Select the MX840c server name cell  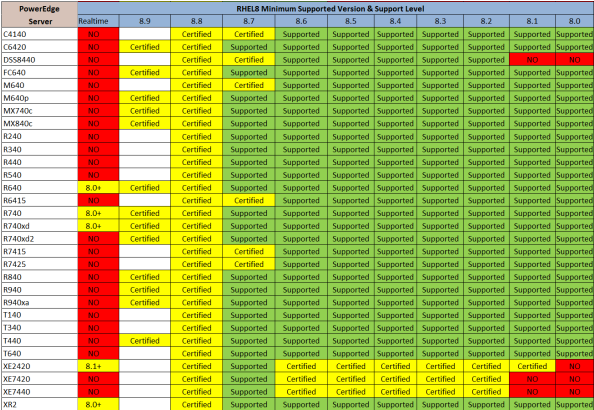[x=39, y=124]
